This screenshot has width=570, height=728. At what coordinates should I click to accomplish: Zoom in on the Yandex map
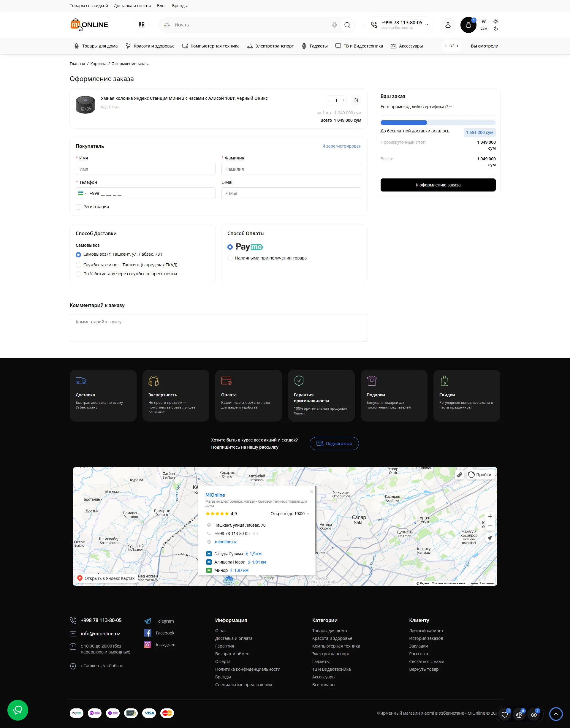[490, 516]
